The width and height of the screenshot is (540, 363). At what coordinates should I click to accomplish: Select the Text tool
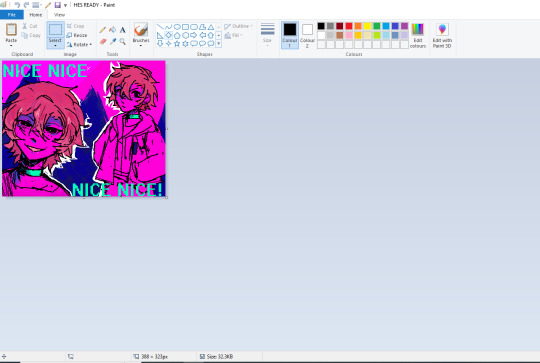[x=122, y=30]
